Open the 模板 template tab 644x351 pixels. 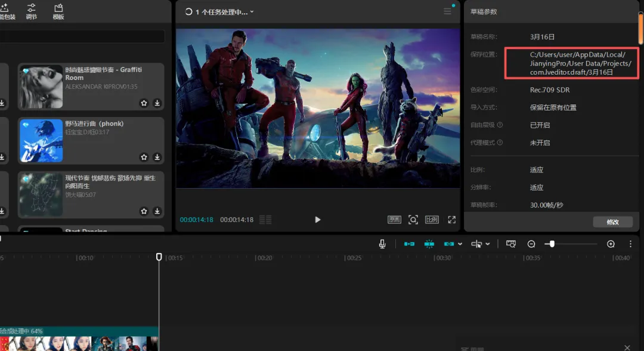(58, 11)
